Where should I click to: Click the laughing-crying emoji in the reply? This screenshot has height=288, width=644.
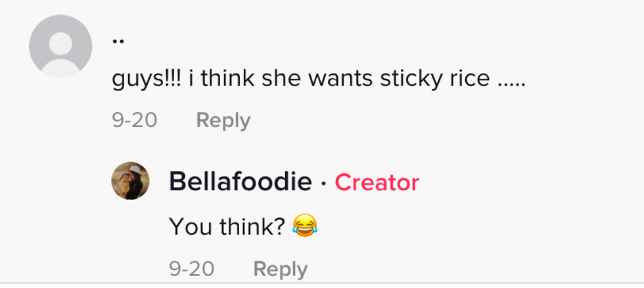pyautogui.click(x=305, y=226)
